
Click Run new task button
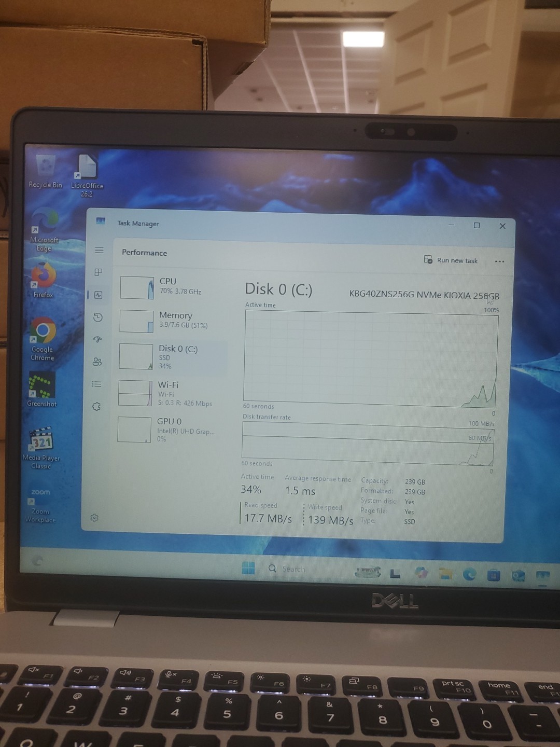coord(451,260)
